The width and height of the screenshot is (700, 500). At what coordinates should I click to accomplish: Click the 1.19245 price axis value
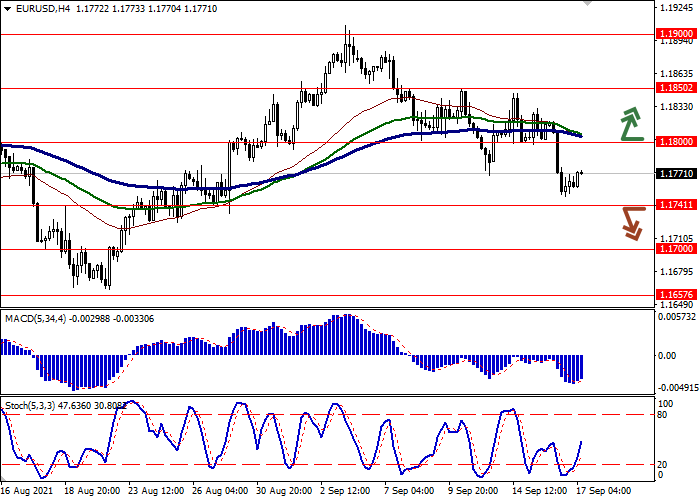coord(676,8)
